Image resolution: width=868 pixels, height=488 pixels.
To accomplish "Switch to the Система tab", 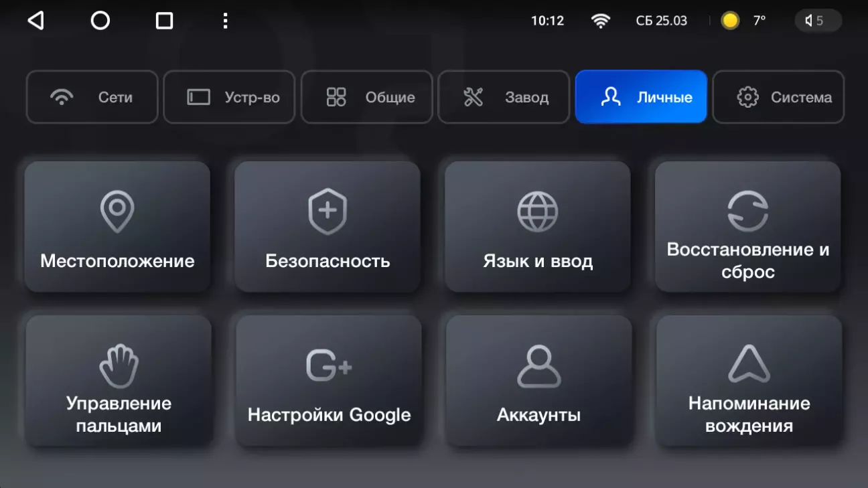I will (x=778, y=97).
